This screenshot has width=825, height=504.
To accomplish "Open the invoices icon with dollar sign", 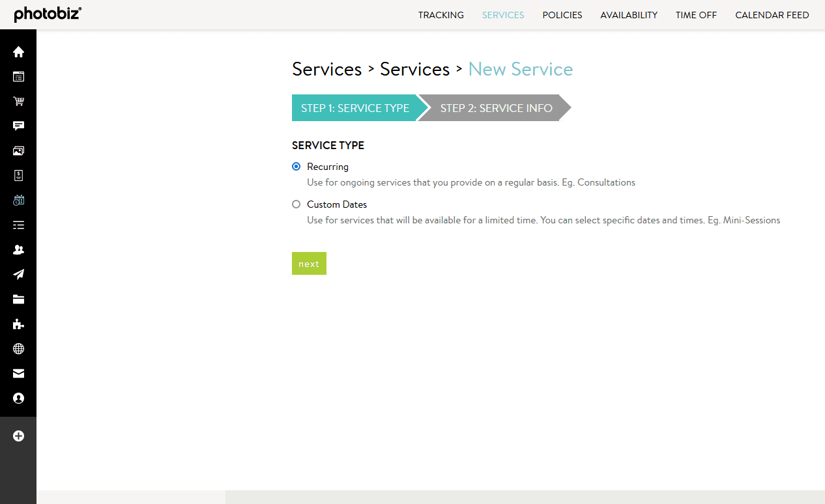I will click(18, 175).
